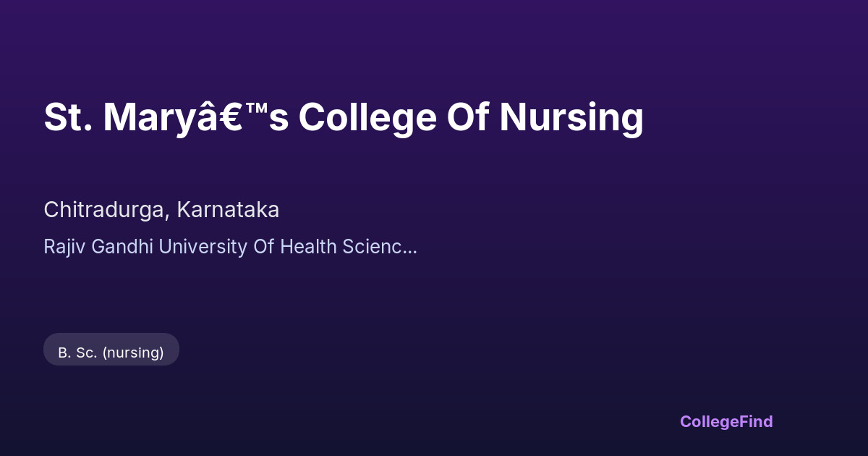
Task: Click 'St.' at the start of the title
Action: [67, 117]
